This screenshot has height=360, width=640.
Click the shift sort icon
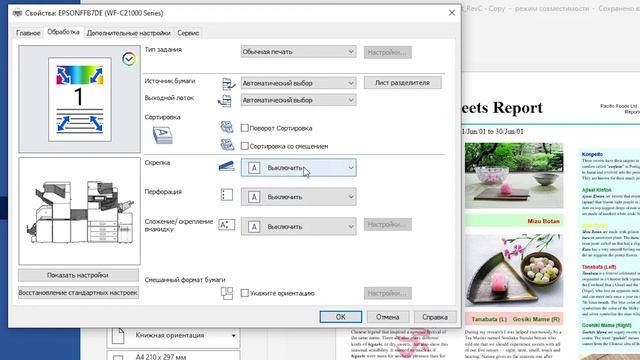point(227,145)
